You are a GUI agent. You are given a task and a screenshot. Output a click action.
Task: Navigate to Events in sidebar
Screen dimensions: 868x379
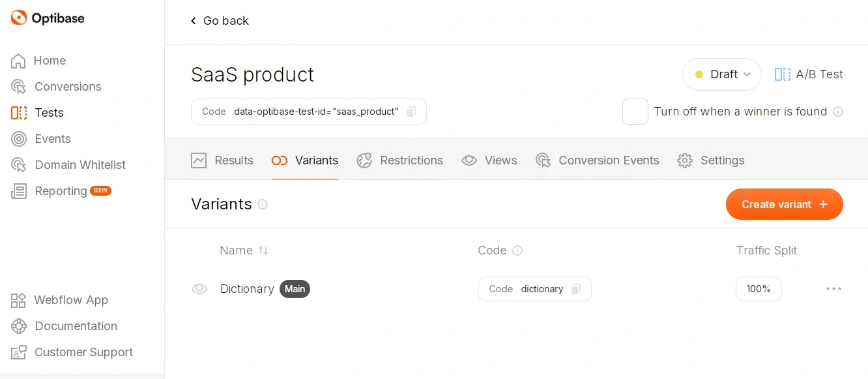coord(52,139)
